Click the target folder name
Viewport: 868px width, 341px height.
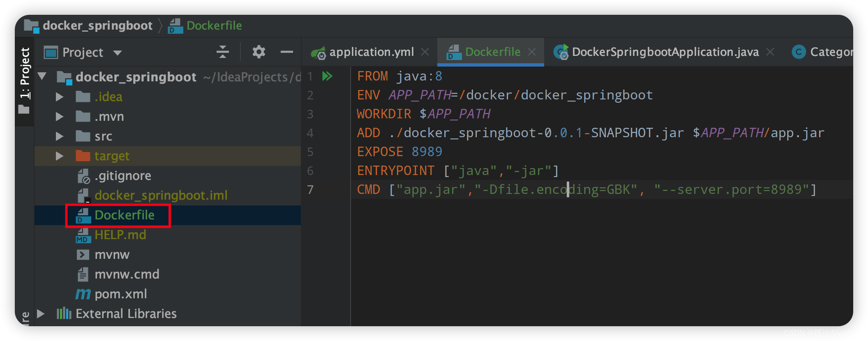point(112,156)
